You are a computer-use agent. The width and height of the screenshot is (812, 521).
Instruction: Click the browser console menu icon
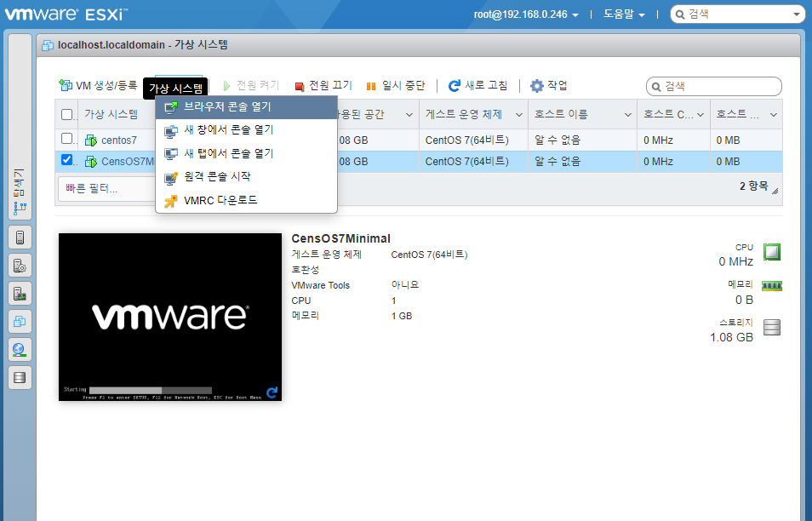(171, 107)
